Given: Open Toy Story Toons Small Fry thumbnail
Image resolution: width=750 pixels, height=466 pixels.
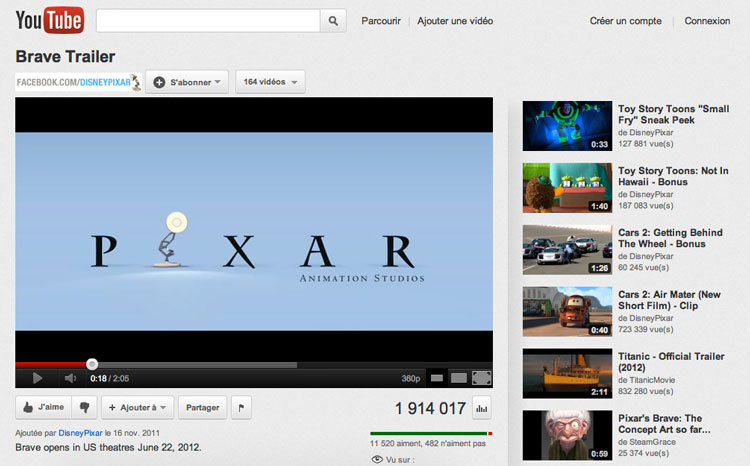Looking at the screenshot, I should pyautogui.click(x=567, y=126).
